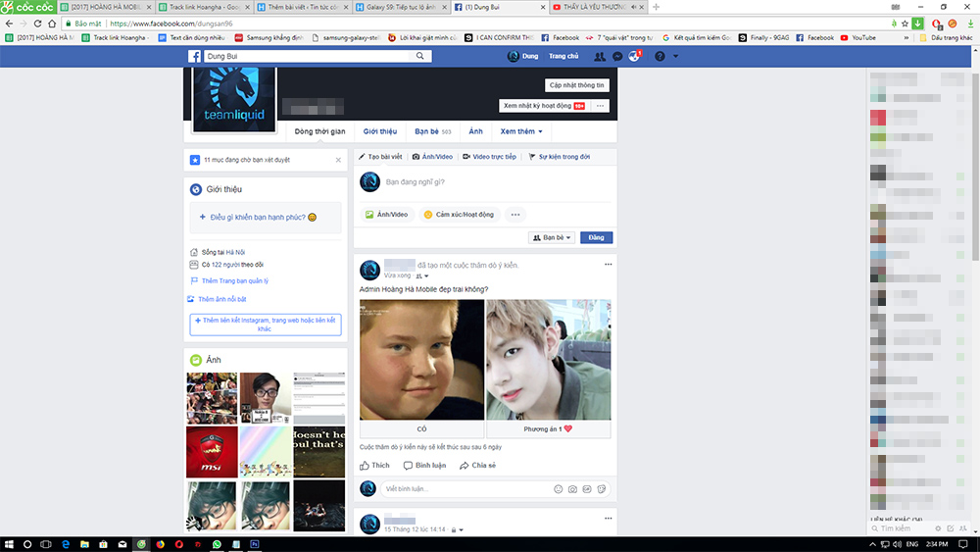The image size is (980, 552).
Task: Click Điều gì khiến bạn hạnh phúc prompt
Action: tap(265, 217)
